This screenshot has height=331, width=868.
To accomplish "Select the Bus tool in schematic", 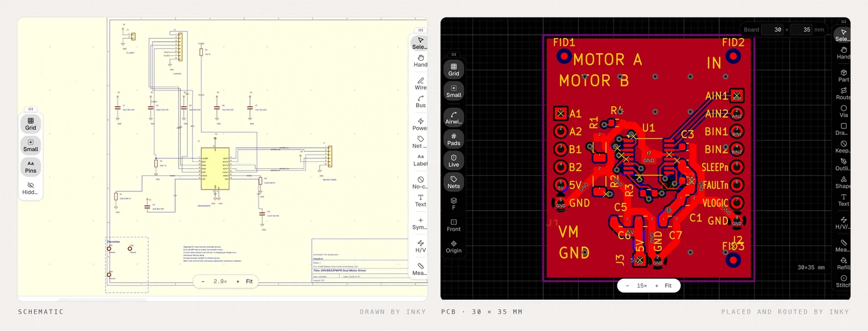I will pyautogui.click(x=420, y=102).
